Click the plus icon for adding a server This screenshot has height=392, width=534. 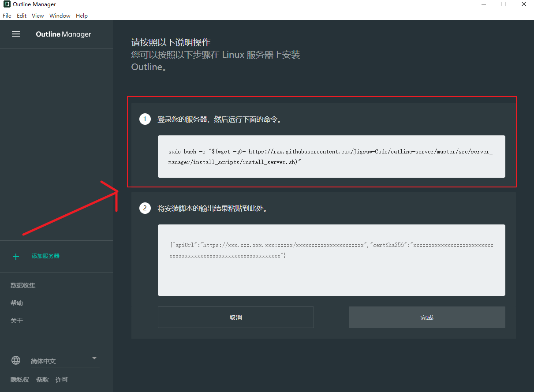coord(16,256)
